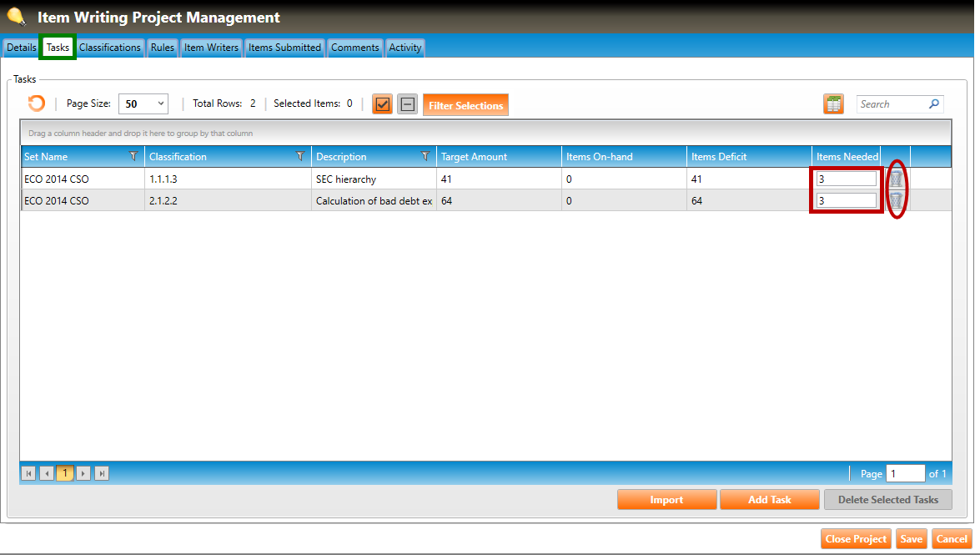Click the Import button
Image resolution: width=980 pixels, height=555 pixels.
pyautogui.click(x=666, y=500)
